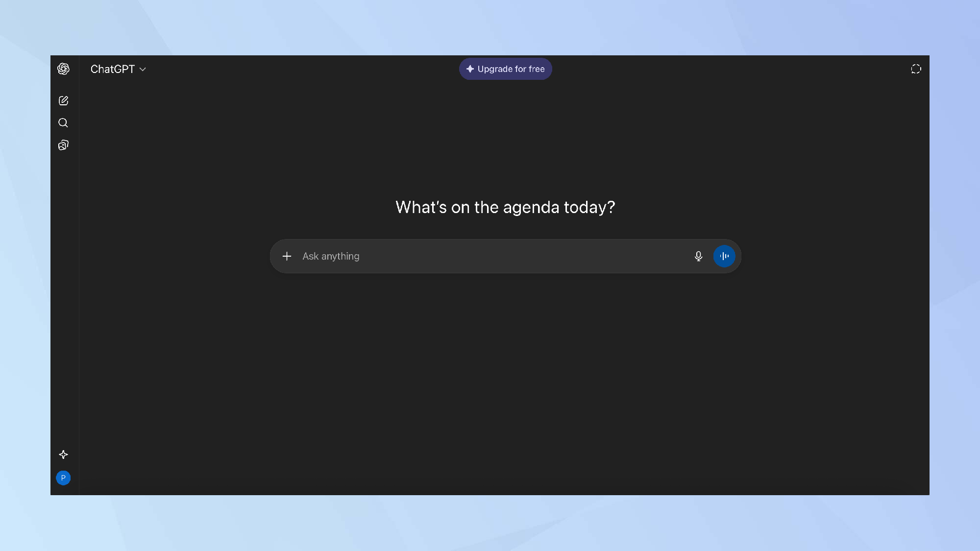The image size is (980, 551).
Task: Open search chats with the magnifier icon
Action: pos(63,123)
